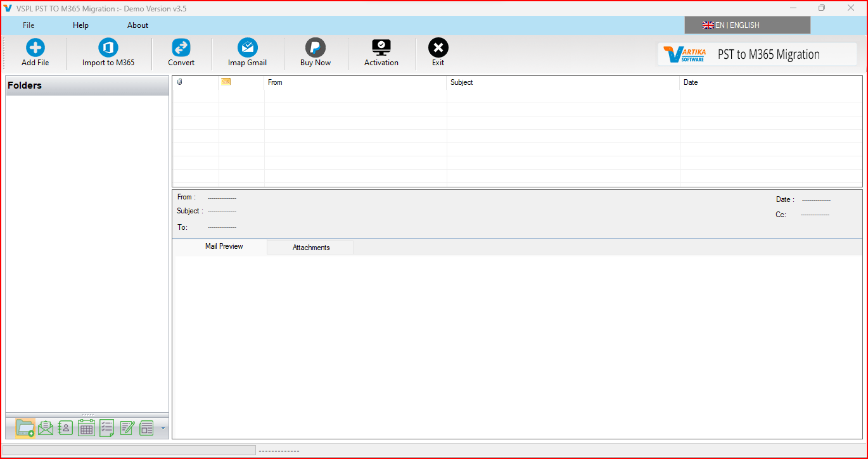
Task: Click the Vartika Software logo banner
Action: (x=757, y=54)
